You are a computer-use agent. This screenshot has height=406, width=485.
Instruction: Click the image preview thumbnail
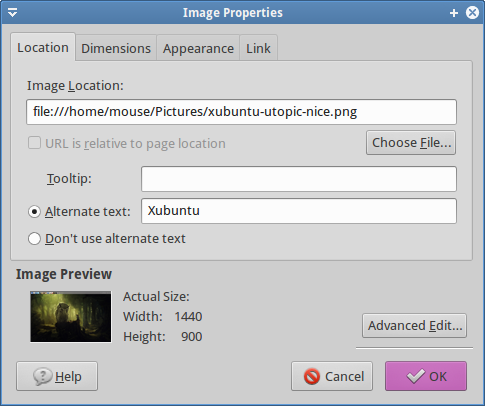(71, 317)
